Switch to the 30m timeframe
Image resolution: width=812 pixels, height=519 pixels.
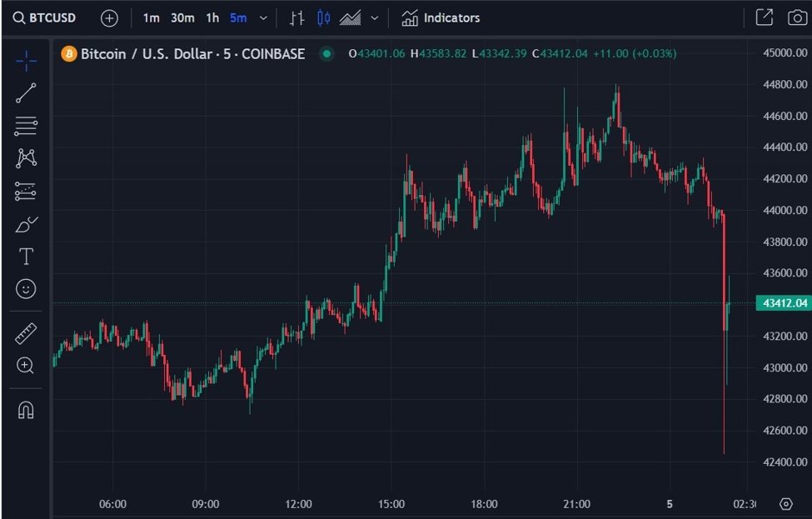pyautogui.click(x=182, y=18)
